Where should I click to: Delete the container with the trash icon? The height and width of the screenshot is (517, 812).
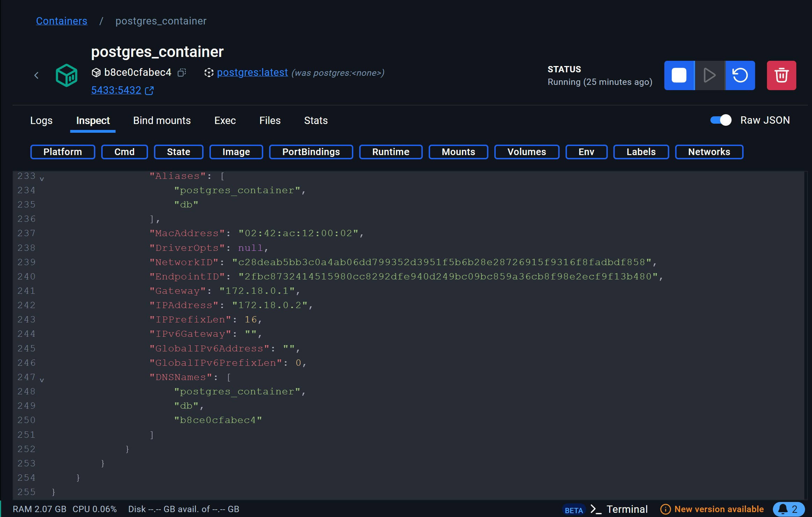click(781, 75)
